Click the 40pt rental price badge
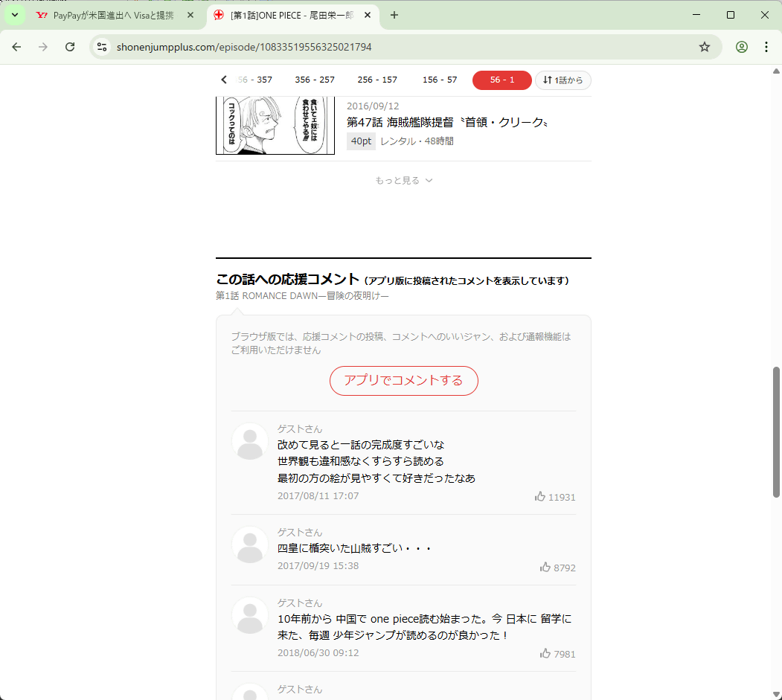Viewport: 782px width, 700px height. coord(361,141)
